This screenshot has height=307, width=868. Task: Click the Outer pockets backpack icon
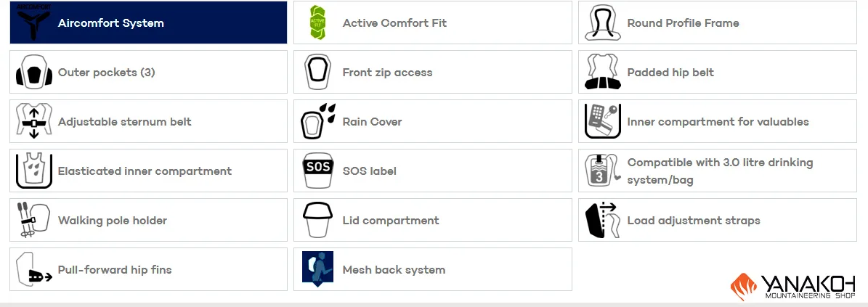pyautogui.click(x=33, y=72)
